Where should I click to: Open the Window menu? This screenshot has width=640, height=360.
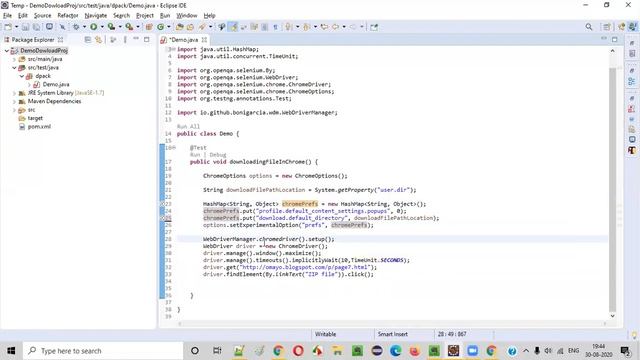[187, 16]
